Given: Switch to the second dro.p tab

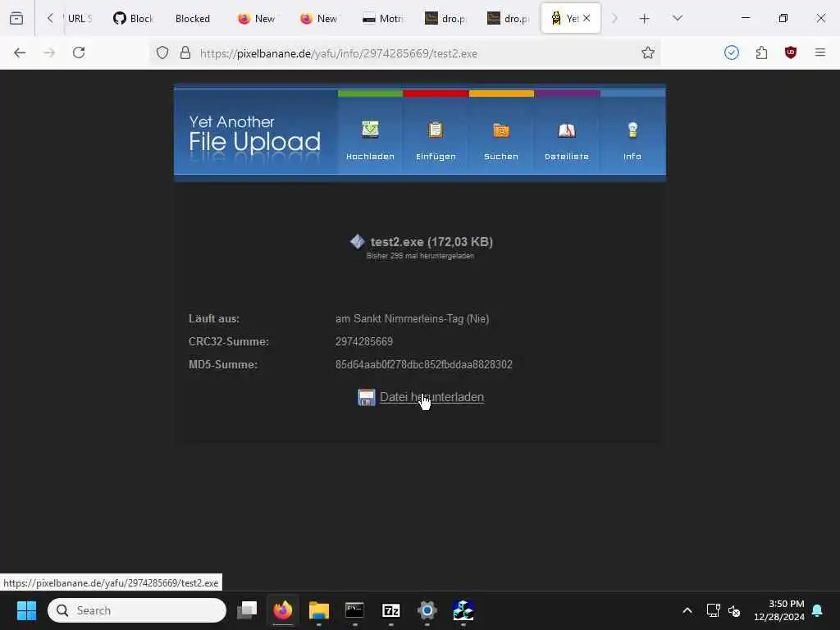Looking at the screenshot, I should [507, 19].
